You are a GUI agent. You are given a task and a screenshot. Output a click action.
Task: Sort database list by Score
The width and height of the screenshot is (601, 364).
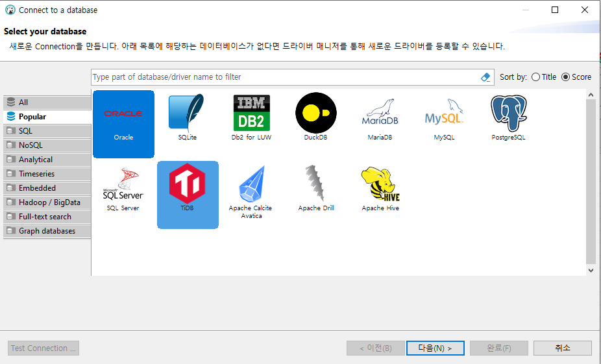(576, 77)
